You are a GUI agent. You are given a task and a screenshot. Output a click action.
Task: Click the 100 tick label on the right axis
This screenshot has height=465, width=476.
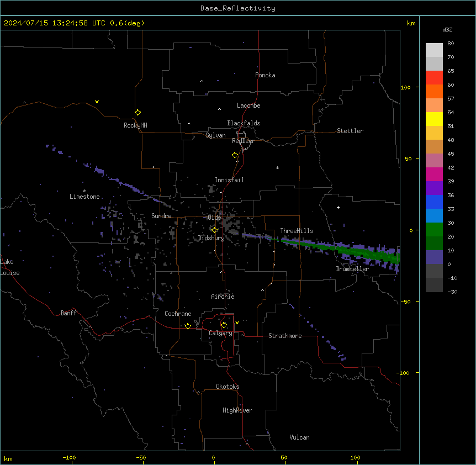tap(405, 87)
